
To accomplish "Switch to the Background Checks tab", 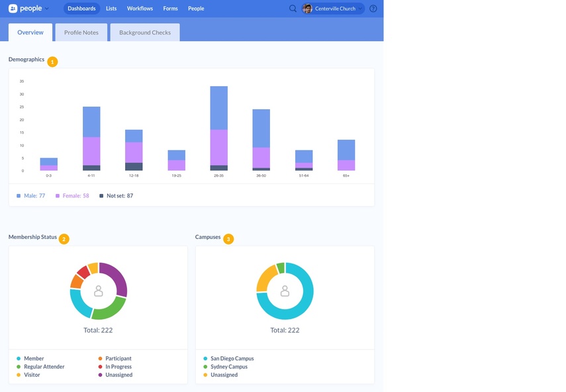I will tap(146, 32).
